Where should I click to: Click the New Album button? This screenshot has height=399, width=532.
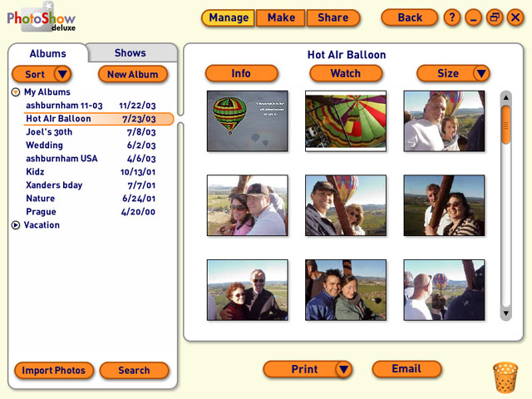[x=133, y=75]
